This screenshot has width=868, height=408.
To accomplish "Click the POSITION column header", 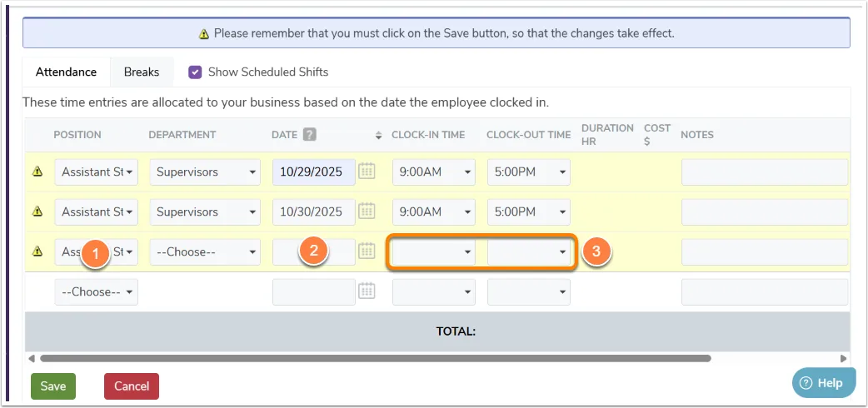I will click(77, 135).
